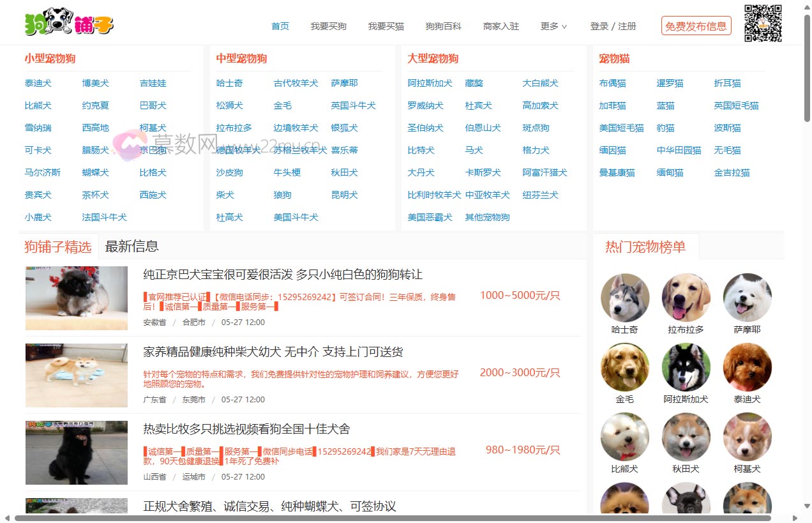Select the 阿拉斯加犬 circular pet icon

pyautogui.click(x=686, y=367)
